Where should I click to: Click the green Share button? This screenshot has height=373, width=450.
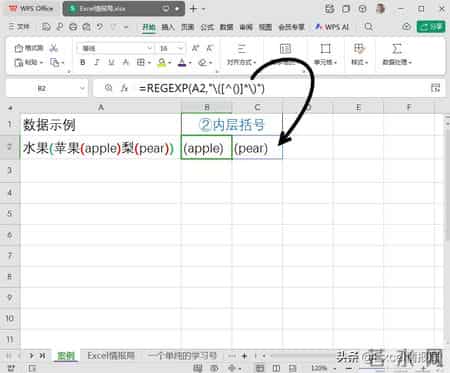coord(431,27)
